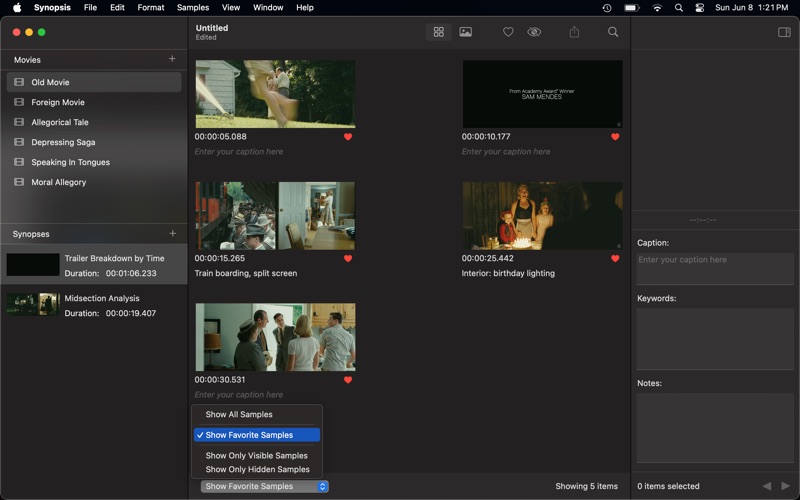Choose checked Show Favorite Samples menu entry
This screenshot has height=500, width=800.
pos(257,435)
